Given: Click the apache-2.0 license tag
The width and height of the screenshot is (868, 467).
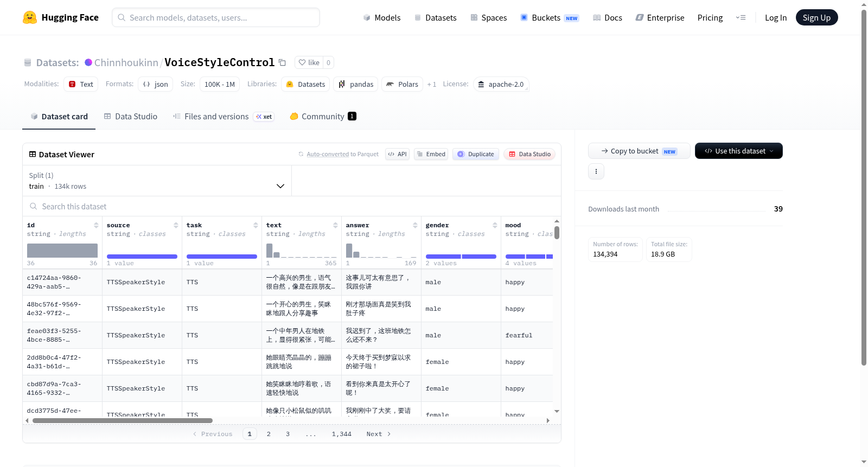Looking at the screenshot, I should pyautogui.click(x=501, y=84).
